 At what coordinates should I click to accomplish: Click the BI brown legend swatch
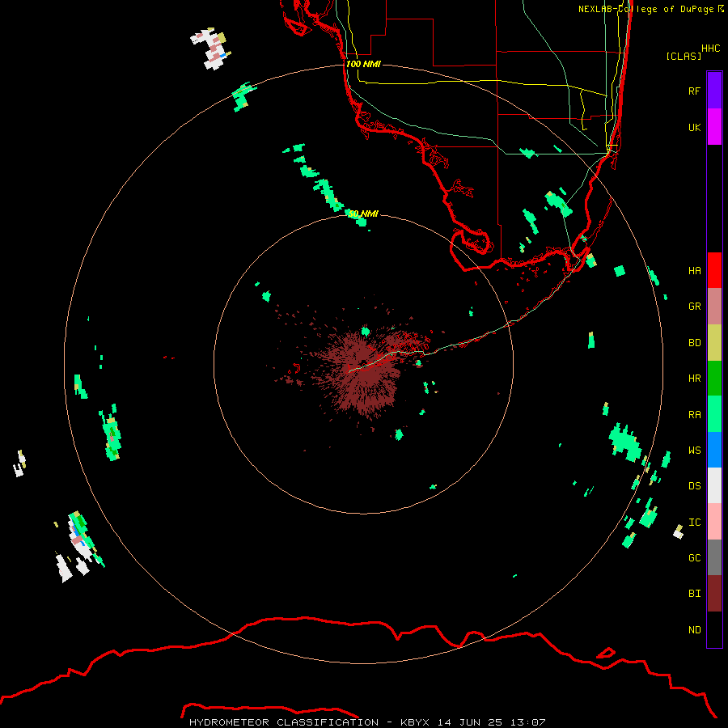coord(714,594)
